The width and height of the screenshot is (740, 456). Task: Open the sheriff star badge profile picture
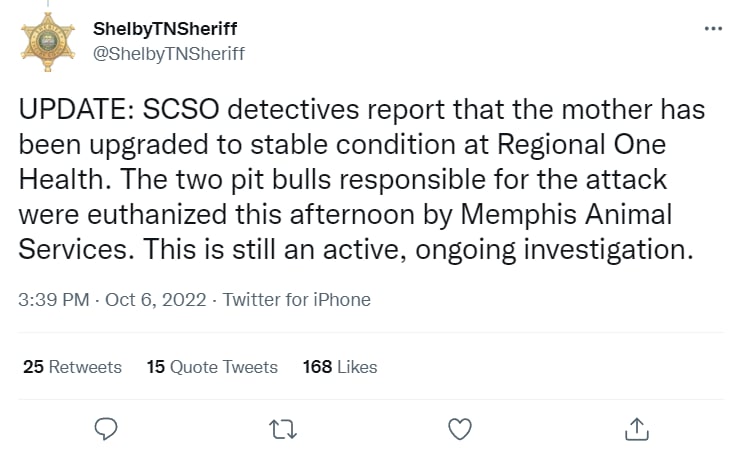point(48,42)
